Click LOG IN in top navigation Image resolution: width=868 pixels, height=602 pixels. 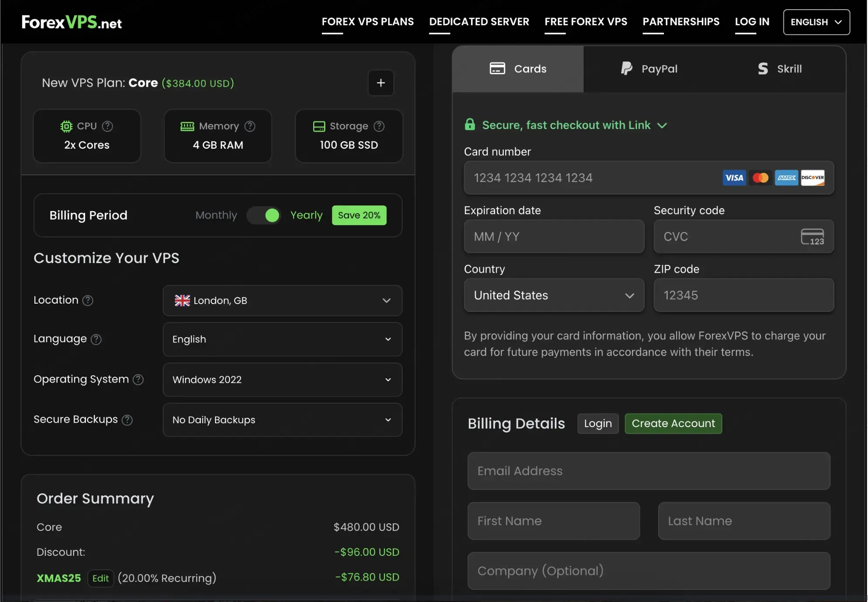point(752,21)
